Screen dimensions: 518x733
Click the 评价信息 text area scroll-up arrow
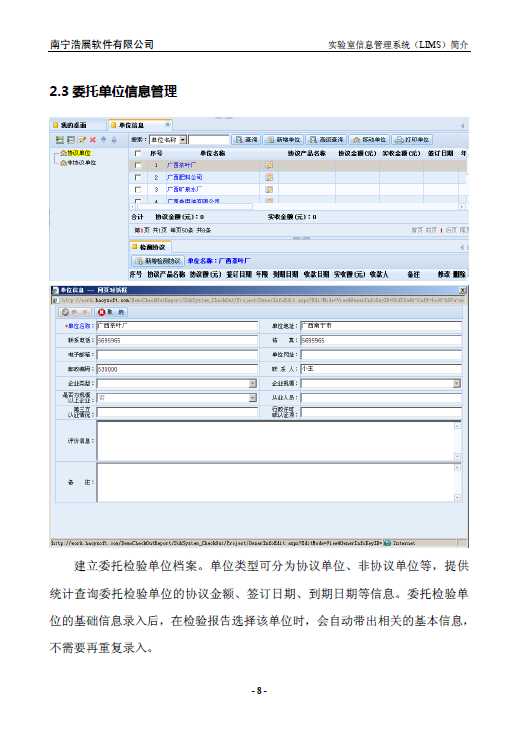[x=458, y=425]
